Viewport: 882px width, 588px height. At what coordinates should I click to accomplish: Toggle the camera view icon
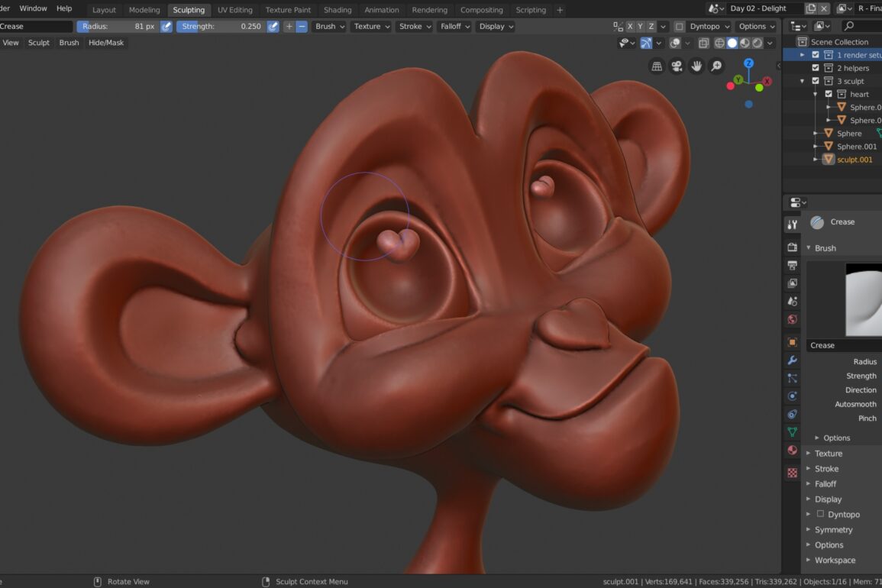click(x=677, y=66)
